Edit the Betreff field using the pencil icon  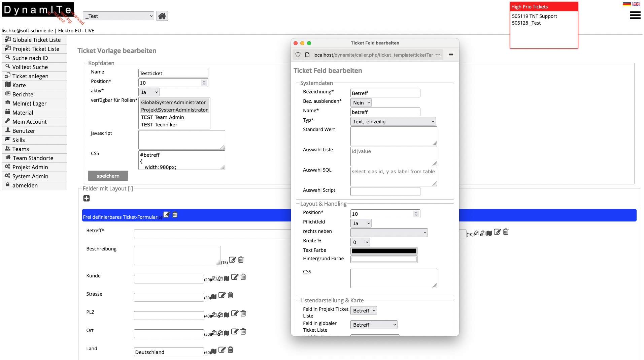click(x=497, y=232)
